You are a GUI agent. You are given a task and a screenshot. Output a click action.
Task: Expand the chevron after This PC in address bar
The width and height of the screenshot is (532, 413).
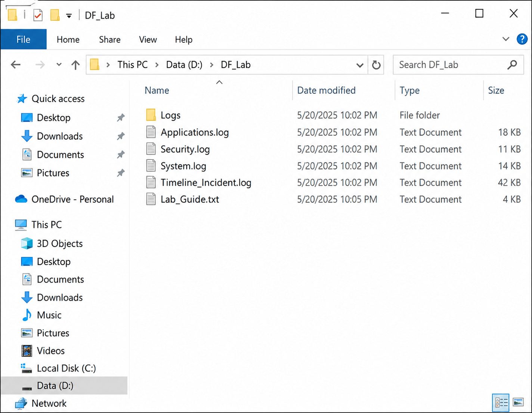(157, 65)
